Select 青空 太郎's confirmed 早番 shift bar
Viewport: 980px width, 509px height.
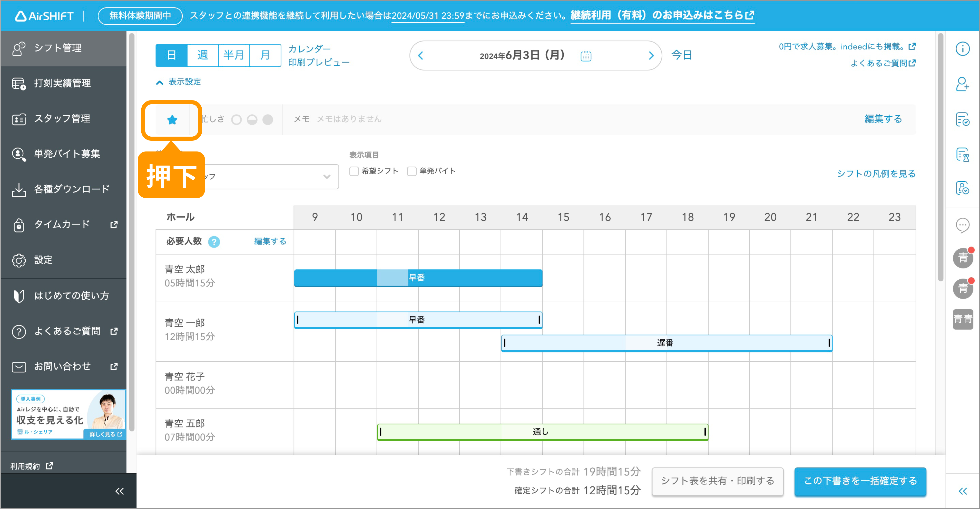[x=418, y=278]
